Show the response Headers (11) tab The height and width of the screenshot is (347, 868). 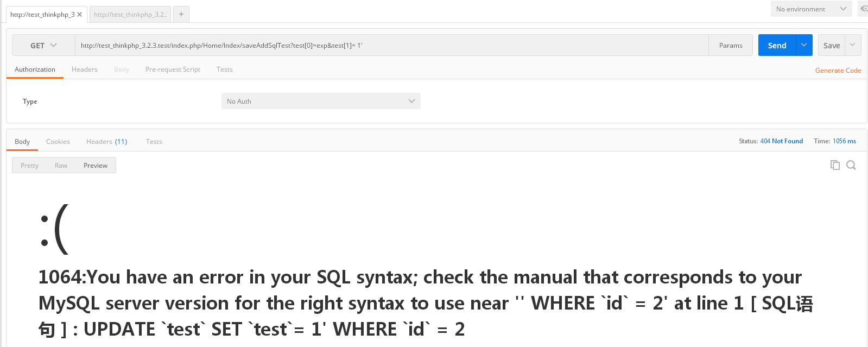[106, 142]
